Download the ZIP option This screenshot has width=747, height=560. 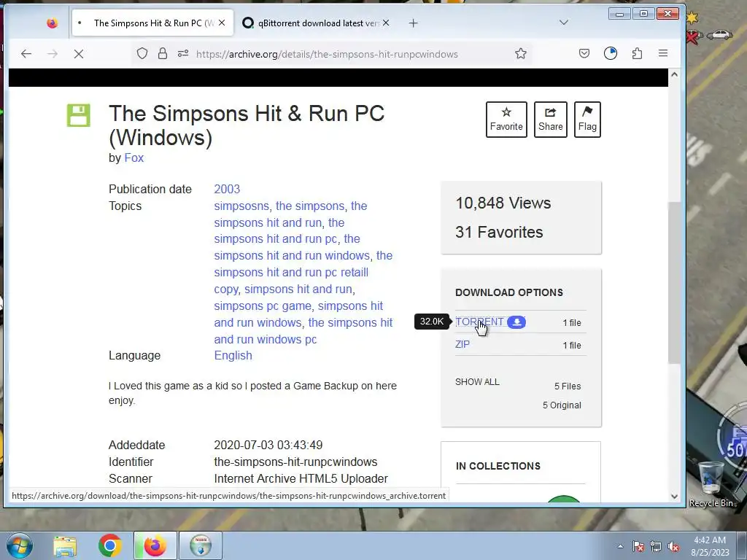click(462, 344)
